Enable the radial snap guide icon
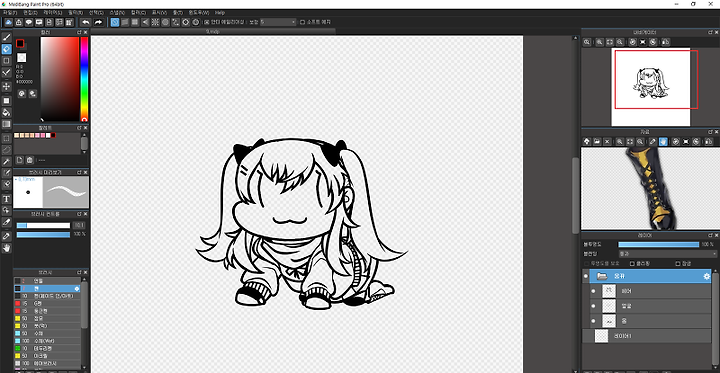This screenshot has height=373, width=720. (155, 22)
